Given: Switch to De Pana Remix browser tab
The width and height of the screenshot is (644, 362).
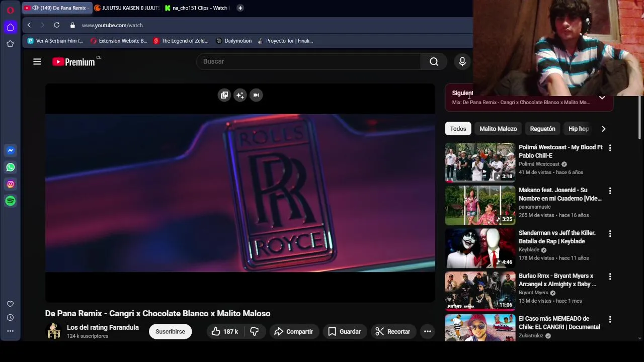Looking at the screenshot, I should click(57, 8).
